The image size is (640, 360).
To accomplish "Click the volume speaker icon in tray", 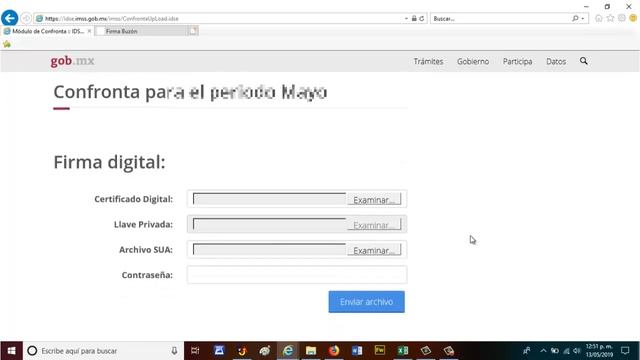I will 576,351.
